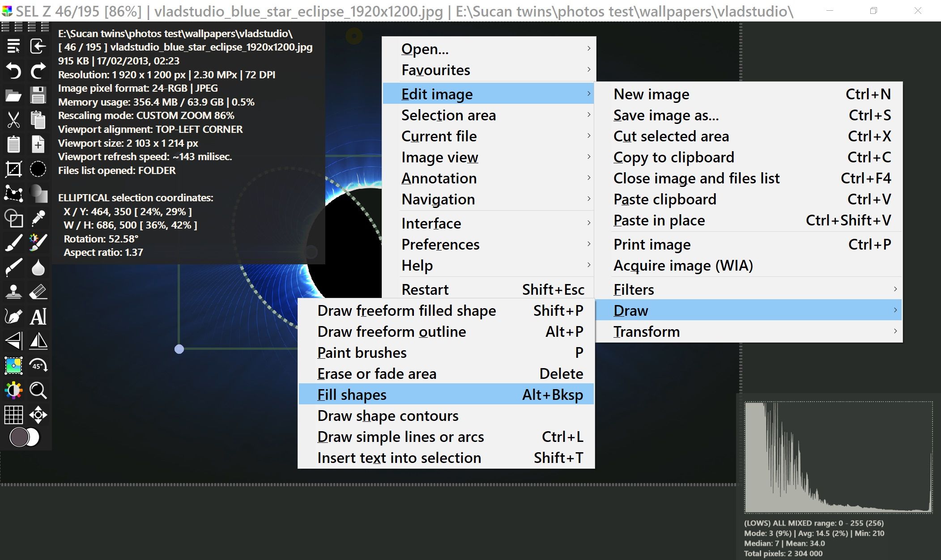The image size is (941, 560).
Task: Click the floppy disk save icon
Action: [38, 95]
